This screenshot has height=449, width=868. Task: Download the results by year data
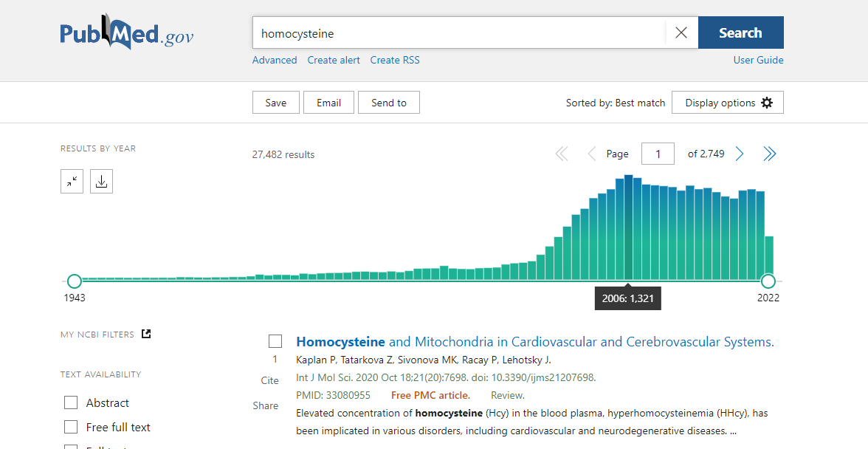point(102,181)
